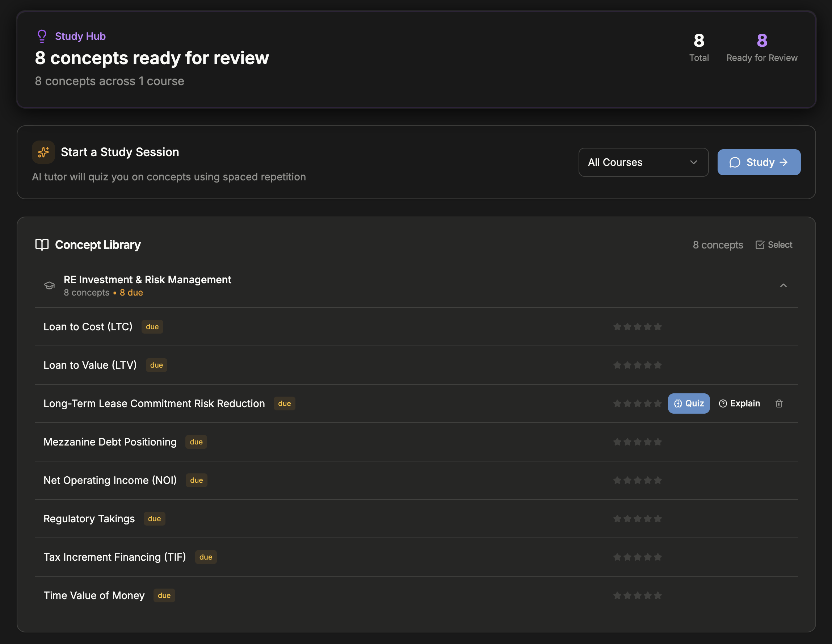Click Quiz for Long-Term Lease Commitment
This screenshot has height=644, width=832.
688,403
